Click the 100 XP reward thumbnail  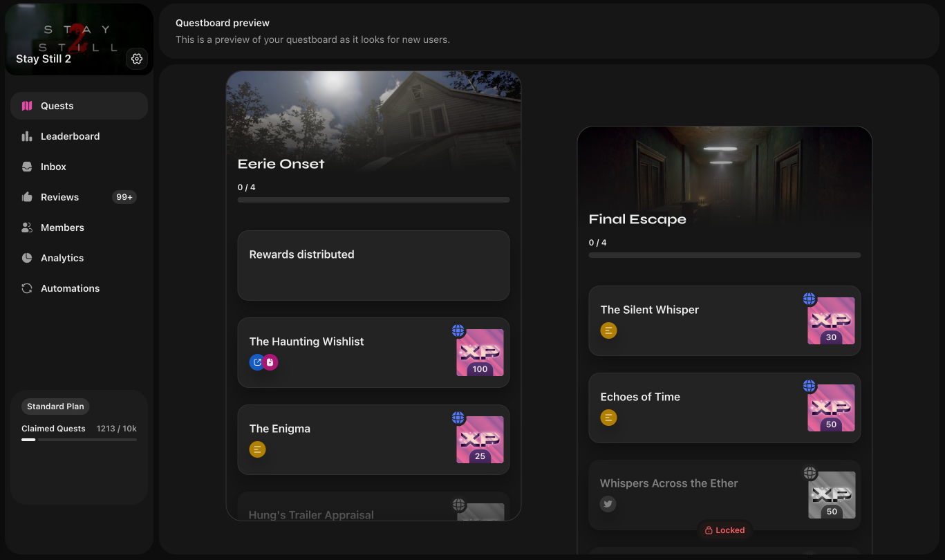click(x=480, y=353)
